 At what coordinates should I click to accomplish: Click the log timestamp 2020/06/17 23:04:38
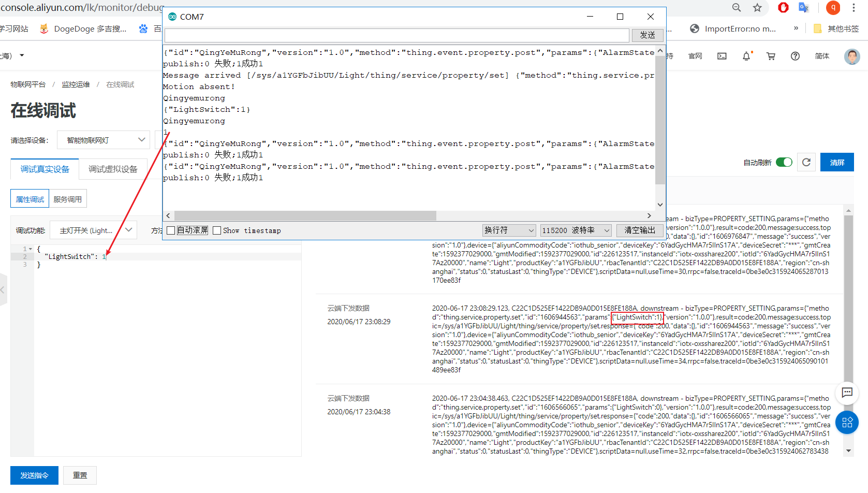(359, 412)
